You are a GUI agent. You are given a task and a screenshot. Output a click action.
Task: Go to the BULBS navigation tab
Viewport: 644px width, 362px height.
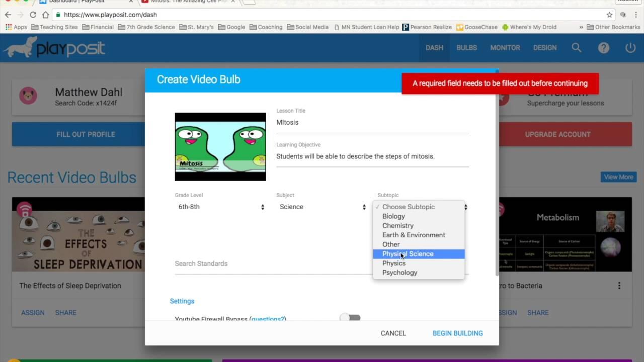tap(466, 48)
